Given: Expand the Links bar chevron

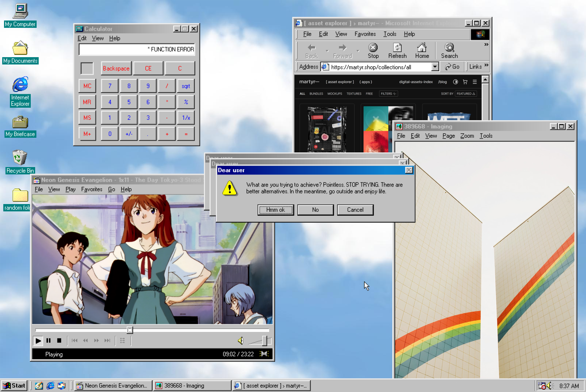Looking at the screenshot, I should 486,65.
